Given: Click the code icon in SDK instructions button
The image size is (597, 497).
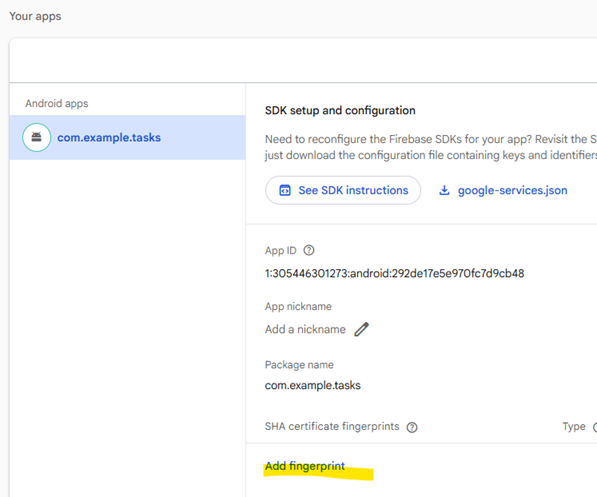Looking at the screenshot, I should pyautogui.click(x=285, y=190).
